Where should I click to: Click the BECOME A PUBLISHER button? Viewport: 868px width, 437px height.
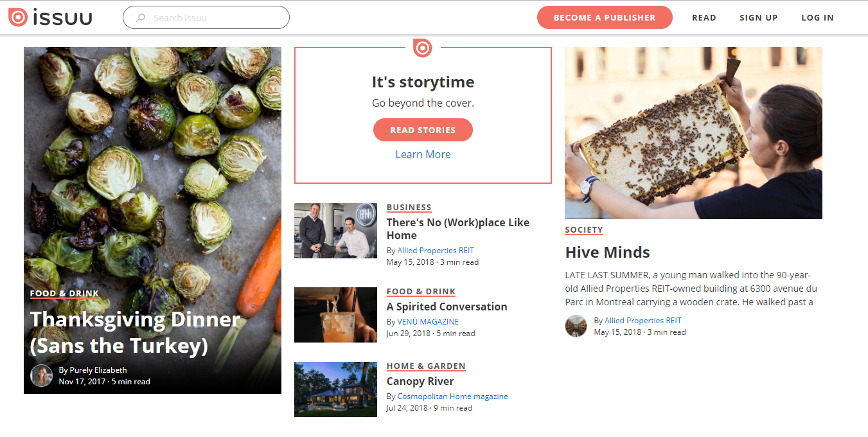click(x=605, y=17)
